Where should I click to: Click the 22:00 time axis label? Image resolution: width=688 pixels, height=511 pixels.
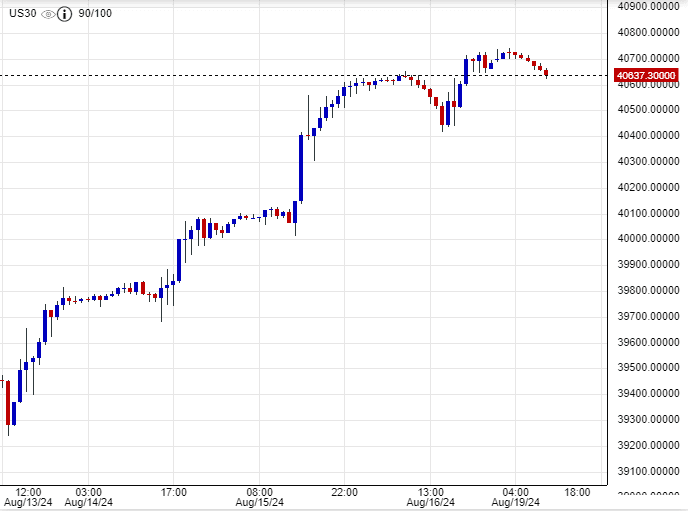pyautogui.click(x=344, y=492)
